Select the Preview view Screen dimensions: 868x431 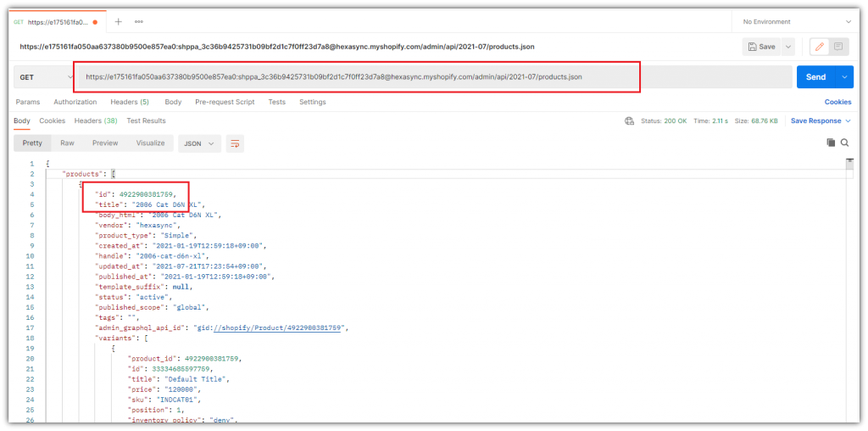point(105,143)
